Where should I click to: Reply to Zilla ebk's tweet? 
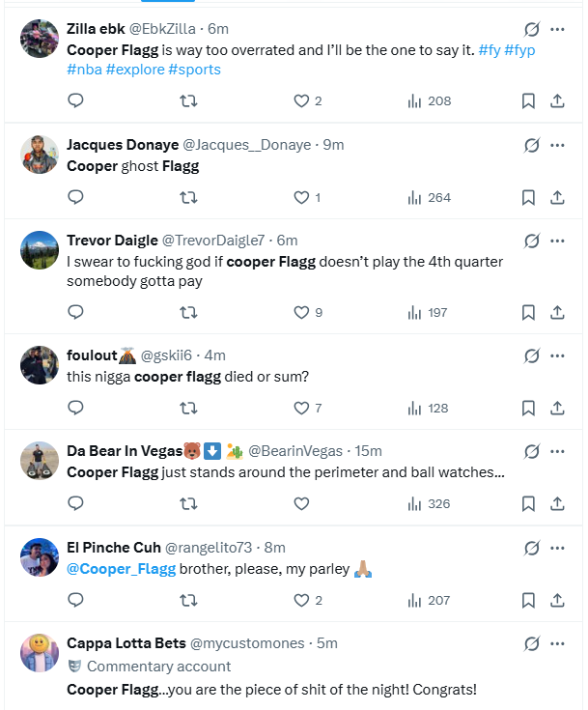[75, 100]
